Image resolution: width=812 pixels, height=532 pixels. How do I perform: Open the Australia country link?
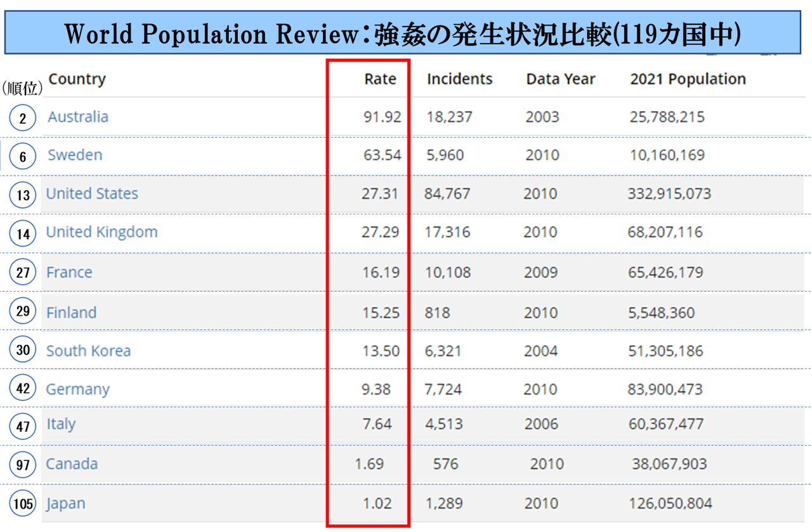(x=78, y=117)
